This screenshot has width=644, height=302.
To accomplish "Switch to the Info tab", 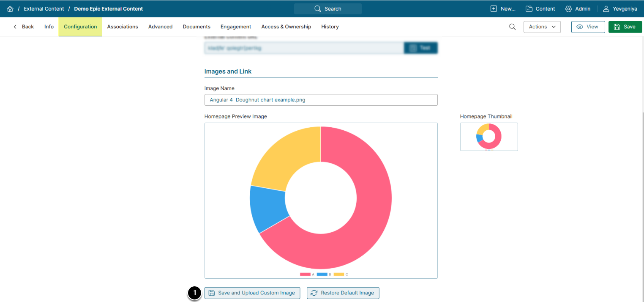I will pos(49,27).
